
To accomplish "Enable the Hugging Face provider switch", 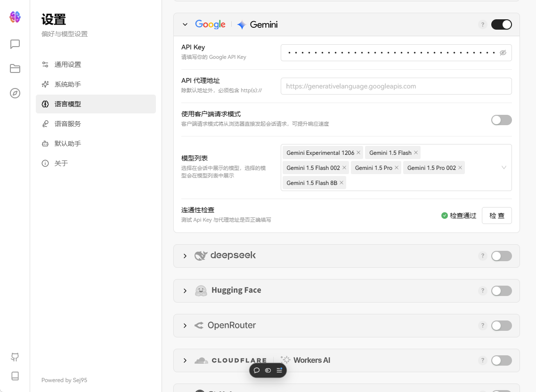I will point(502,290).
